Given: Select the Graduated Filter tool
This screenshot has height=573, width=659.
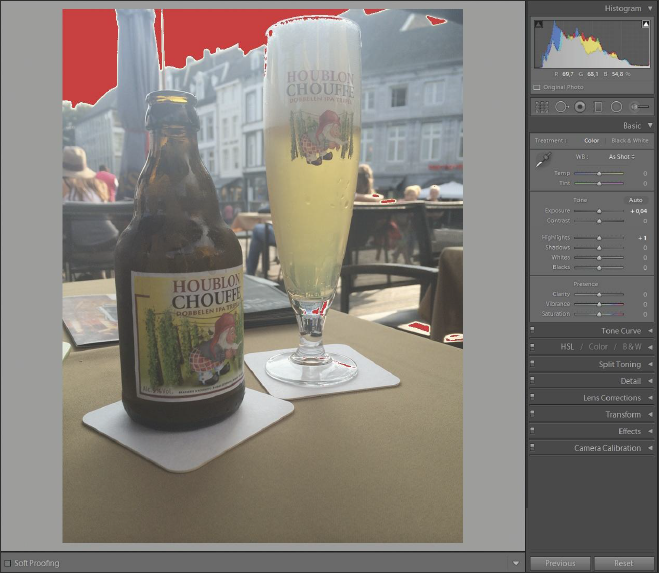Looking at the screenshot, I should pyautogui.click(x=598, y=107).
